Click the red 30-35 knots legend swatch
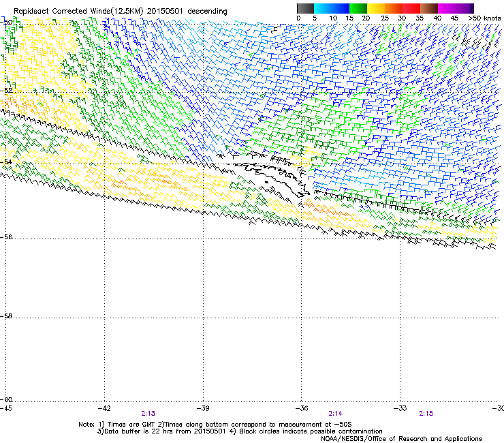This screenshot has width=504, height=443. [411, 8]
